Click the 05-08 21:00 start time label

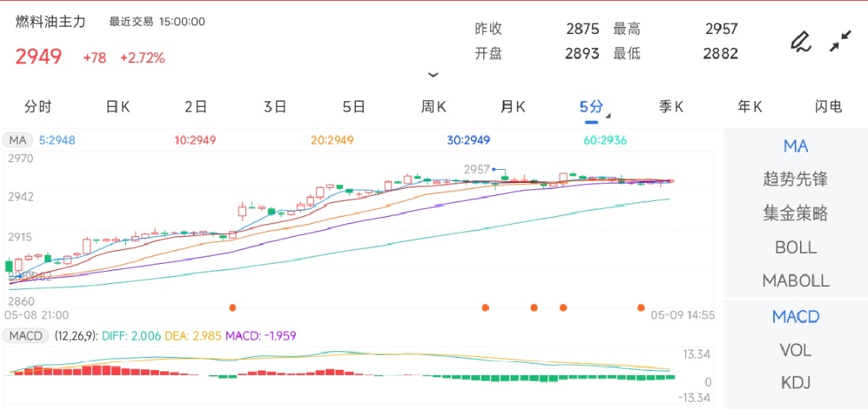click(x=37, y=315)
